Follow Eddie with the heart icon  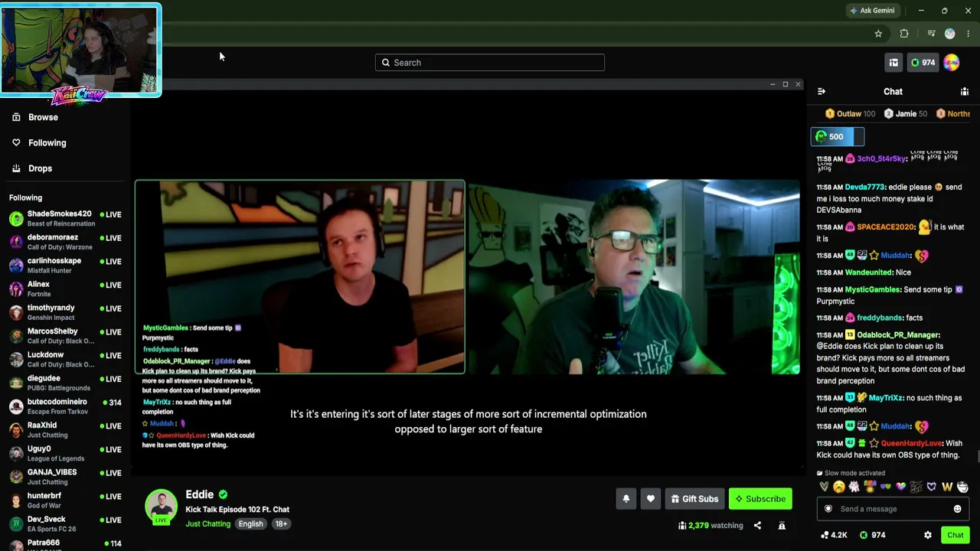coord(651,499)
